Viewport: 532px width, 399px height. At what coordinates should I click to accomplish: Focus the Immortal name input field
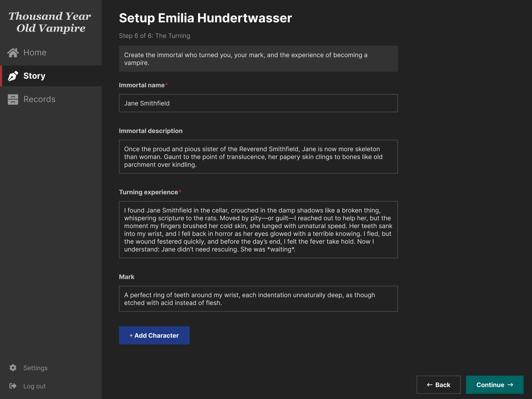click(x=258, y=103)
